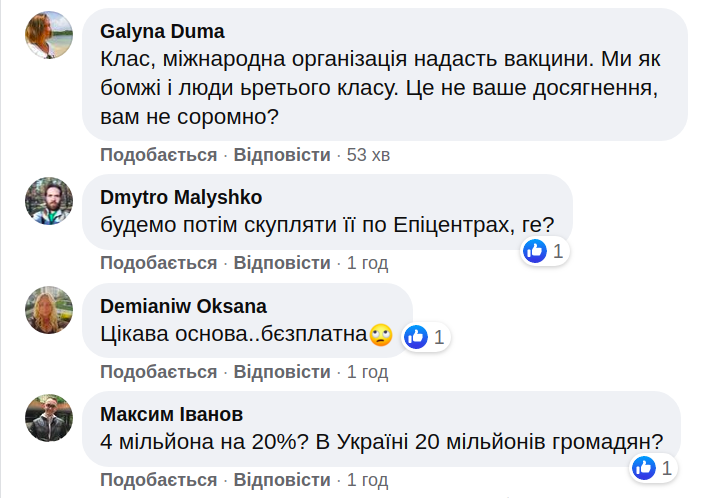The width and height of the screenshot is (727, 498).
Task: Click Максим Іванов's profile avatar
Action: (x=49, y=418)
